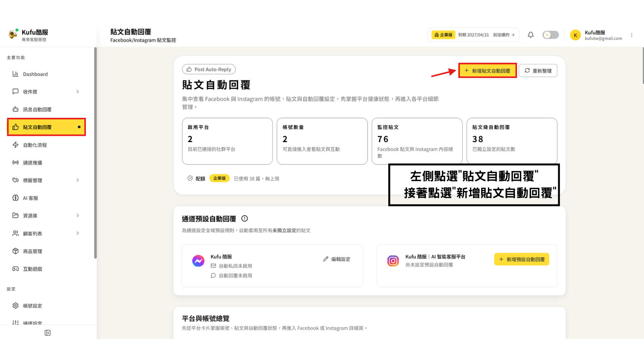Open 商品管理 label in the sidebar
Viewport: 644px width, 362px height.
pyautogui.click(x=33, y=251)
